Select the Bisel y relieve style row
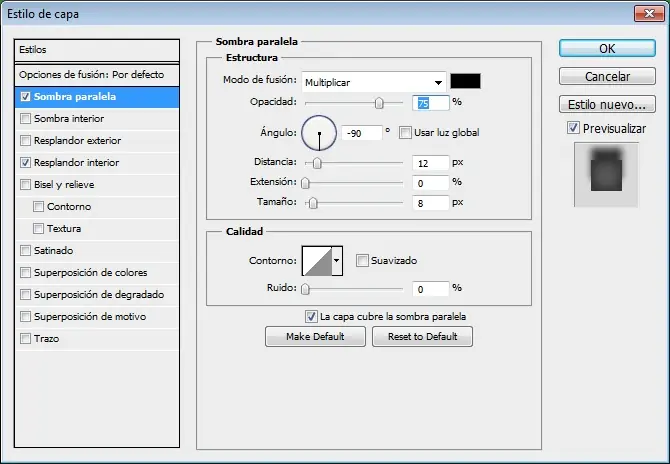The height and width of the screenshot is (464, 670). pos(97,185)
